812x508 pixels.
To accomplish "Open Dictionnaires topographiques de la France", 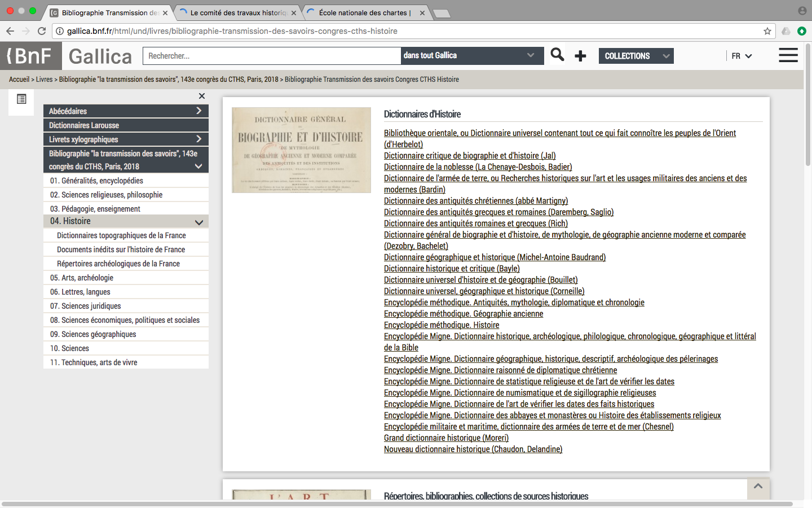I will coord(126,235).
